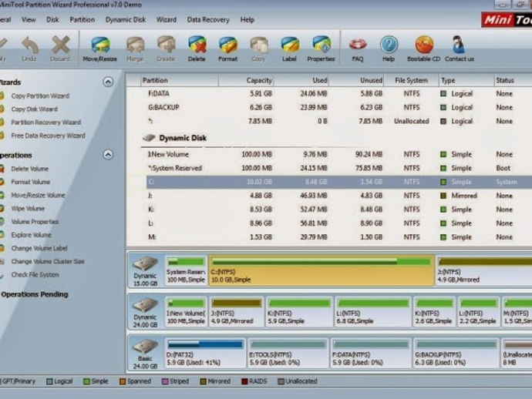Select the Move/Resize tool icon
Image resolution: width=532 pixels, height=399 pixels.
point(100,45)
